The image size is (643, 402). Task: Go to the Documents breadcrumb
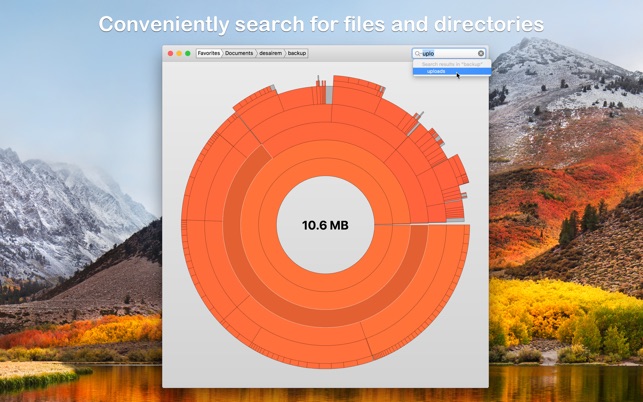tap(239, 53)
